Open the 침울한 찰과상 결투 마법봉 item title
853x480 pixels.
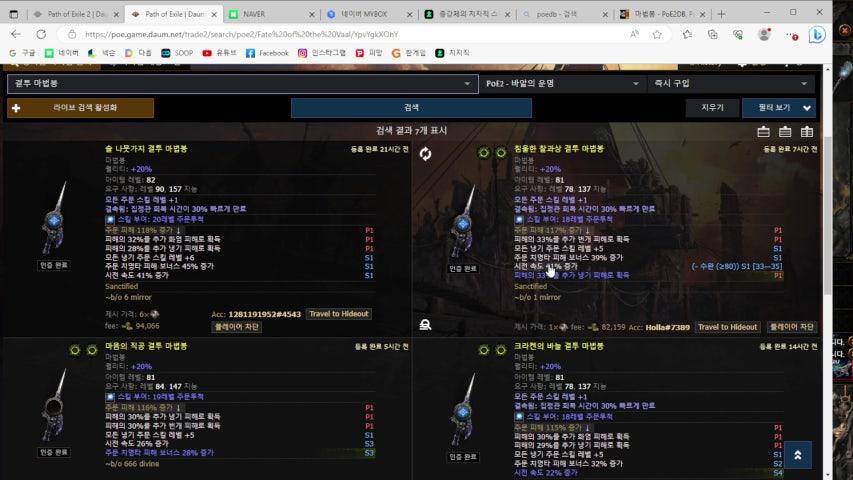pos(559,149)
